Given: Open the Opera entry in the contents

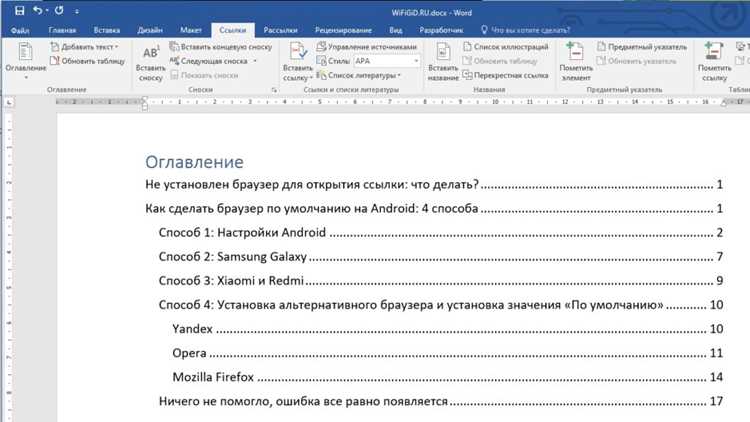Looking at the screenshot, I should [x=448, y=353].
